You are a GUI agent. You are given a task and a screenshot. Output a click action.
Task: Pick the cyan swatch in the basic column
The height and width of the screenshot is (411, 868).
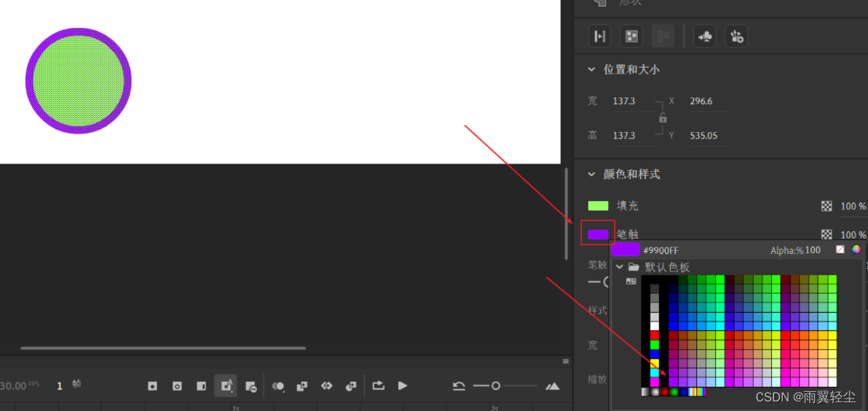[655, 373]
